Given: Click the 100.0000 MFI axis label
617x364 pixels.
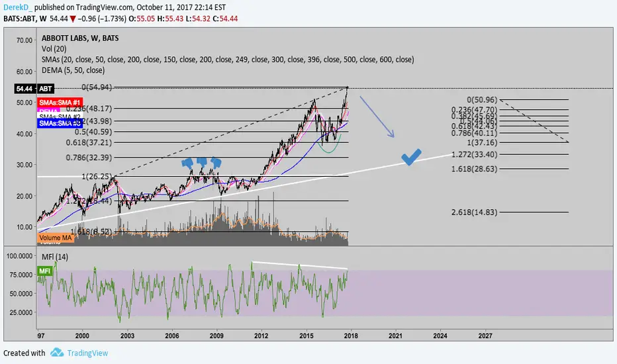Looking at the screenshot, I should click(x=20, y=256).
